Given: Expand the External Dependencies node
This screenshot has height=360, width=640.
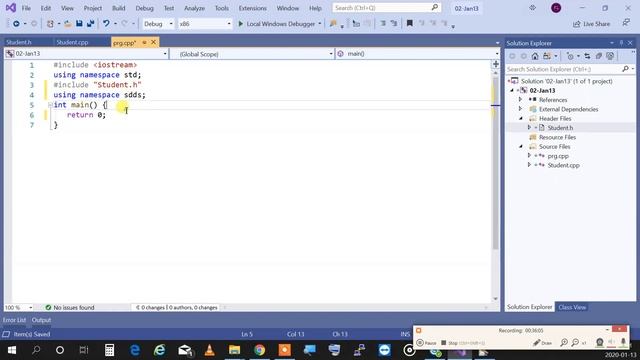Looking at the screenshot, I should (x=520, y=109).
